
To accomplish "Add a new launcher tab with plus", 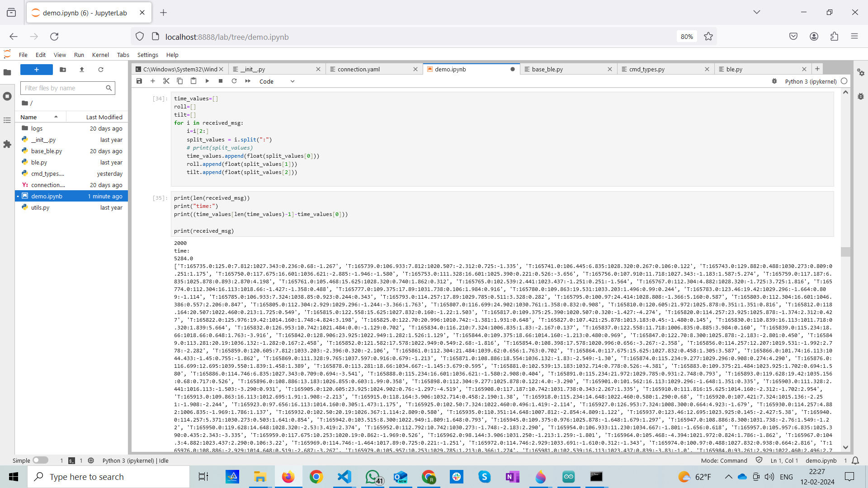I will 817,69.
